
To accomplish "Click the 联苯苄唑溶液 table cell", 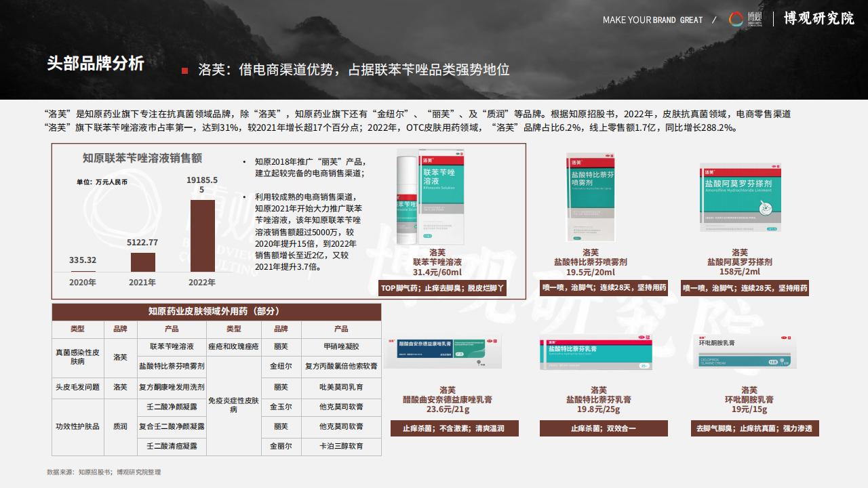I will [x=172, y=346].
